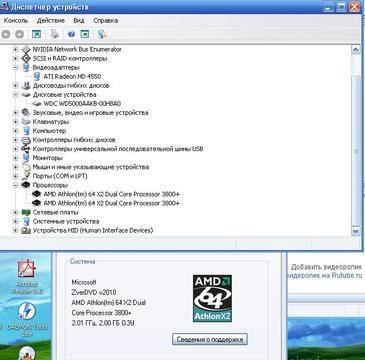This screenshot has width=365, height=360.
Task: Expand the NVIDIA Network Bus Enumerator node
Action: (15, 49)
